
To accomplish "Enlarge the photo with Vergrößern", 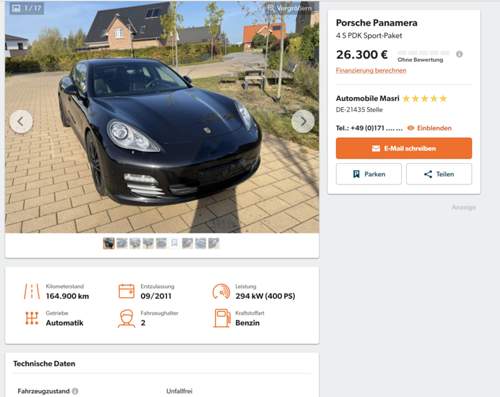I will (291, 9).
